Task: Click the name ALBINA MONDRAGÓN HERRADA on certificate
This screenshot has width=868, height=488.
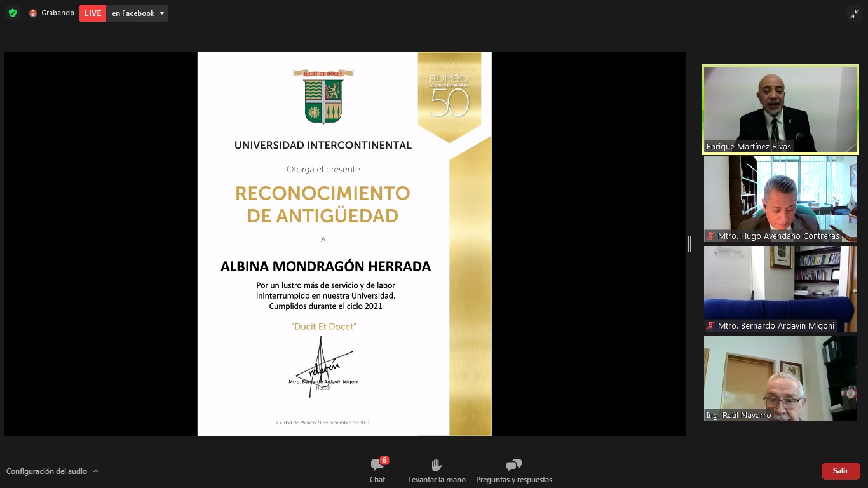Action: click(325, 266)
